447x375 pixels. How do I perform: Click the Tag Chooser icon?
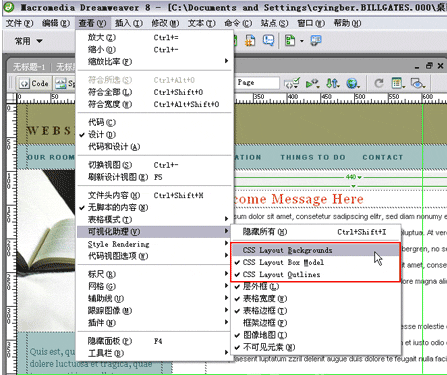[315, 40]
